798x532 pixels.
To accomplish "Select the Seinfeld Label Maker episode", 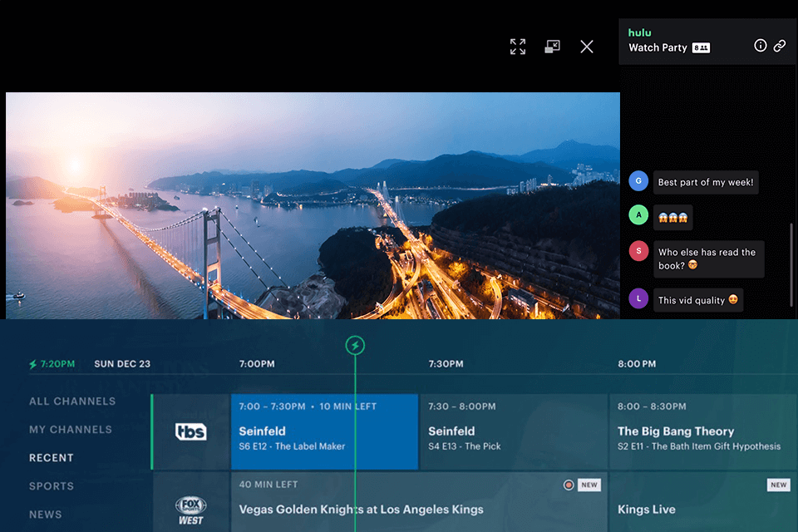I will pyautogui.click(x=324, y=431).
